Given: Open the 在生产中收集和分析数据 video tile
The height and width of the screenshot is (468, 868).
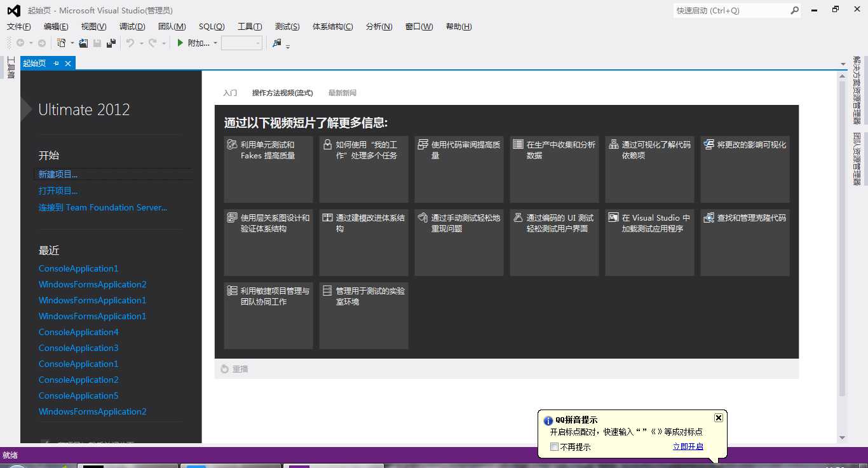Looking at the screenshot, I should pos(555,169).
